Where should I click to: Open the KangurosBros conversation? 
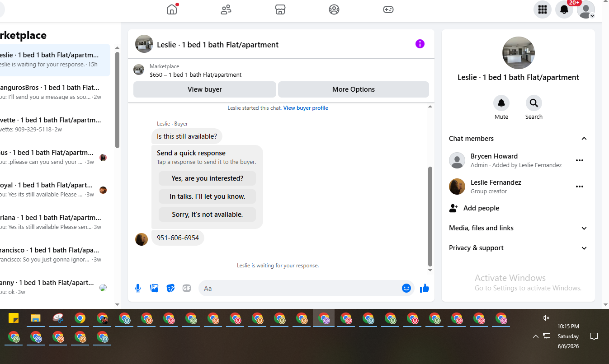click(x=55, y=92)
